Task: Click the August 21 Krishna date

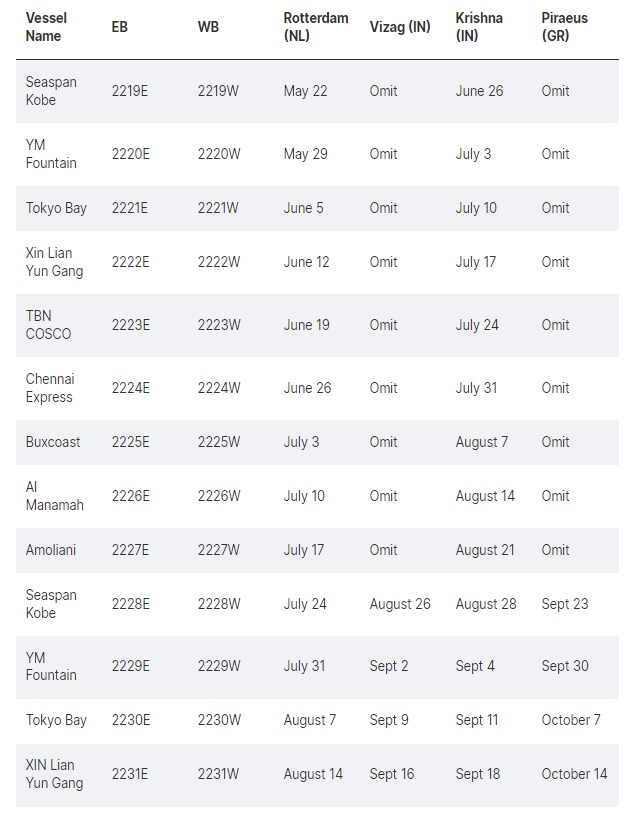Action: coord(486,550)
